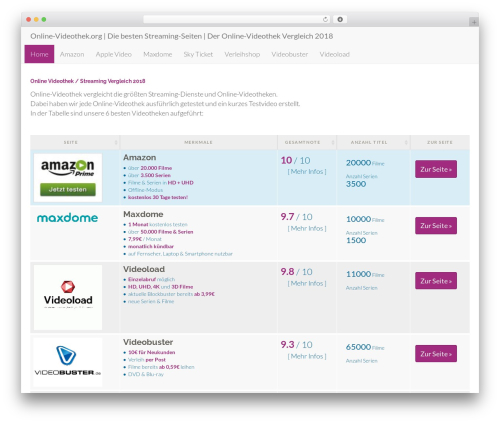This screenshot has height=423, width=500.
Task: Click the Amazon row heading
Action: pos(139,157)
